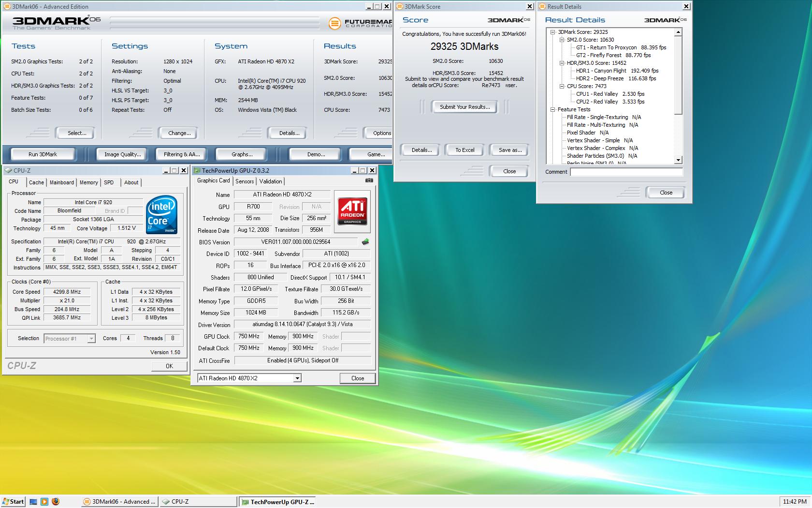Image resolution: width=812 pixels, height=508 pixels.
Task: Collapse the 3DMark Score tree node
Action: pyautogui.click(x=553, y=32)
